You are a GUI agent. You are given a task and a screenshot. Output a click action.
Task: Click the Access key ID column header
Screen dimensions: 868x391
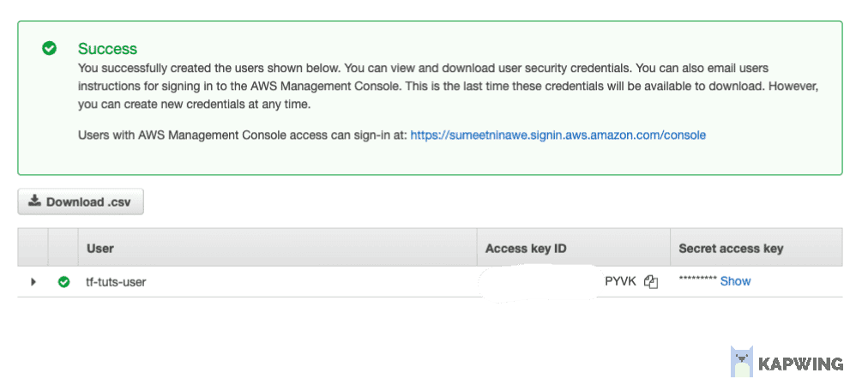526,249
